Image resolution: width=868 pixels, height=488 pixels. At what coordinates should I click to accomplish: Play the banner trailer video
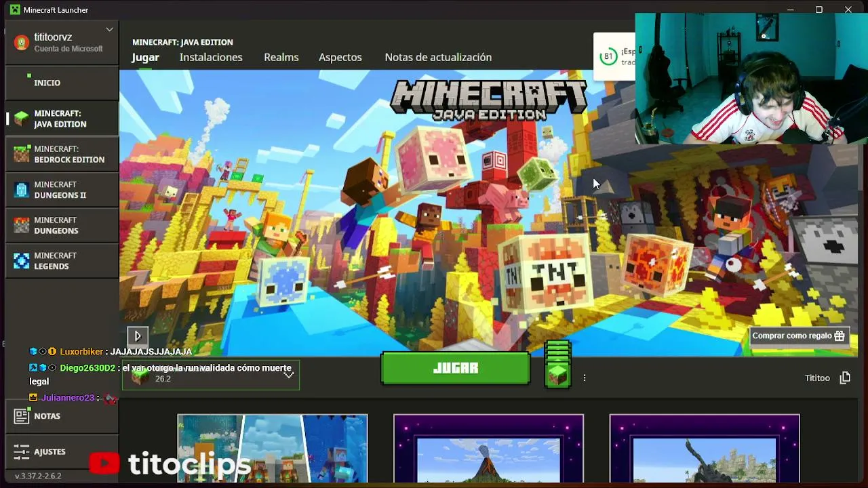pyautogui.click(x=138, y=335)
